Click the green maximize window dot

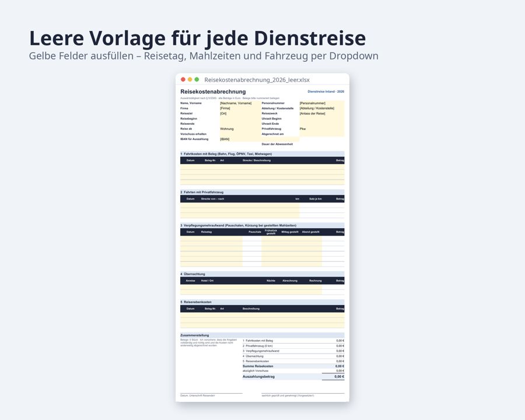197,79
